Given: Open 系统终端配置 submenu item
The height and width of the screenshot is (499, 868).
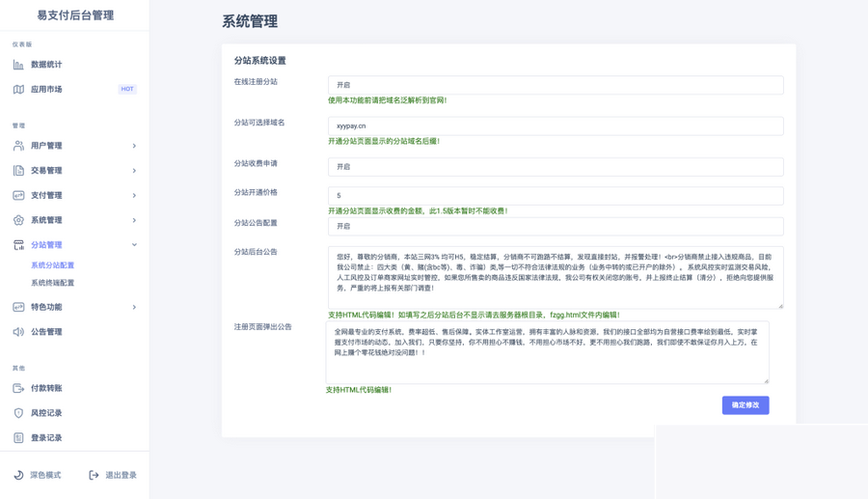Looking at the screenshot, I should (52, 283).
